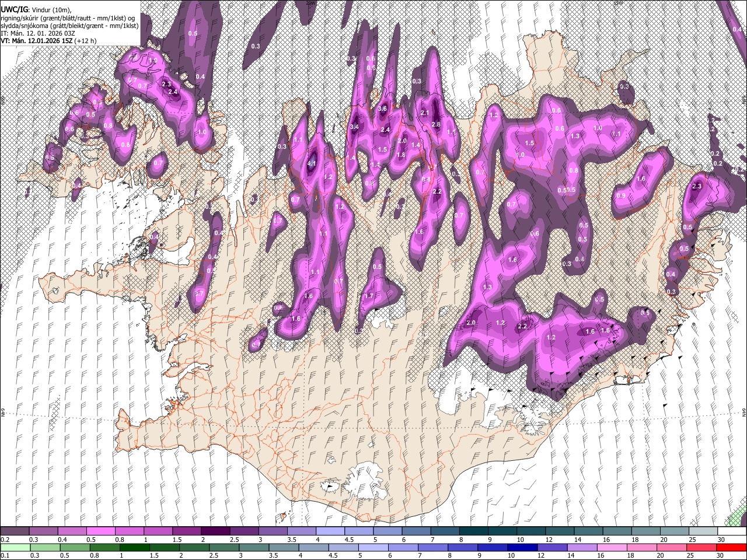This screenshot has width=747, height=560.
Task: Click the palest green 0.1–0.3 swatch, lower legend row
Action: pyautogui.click(x=15, y=547)
